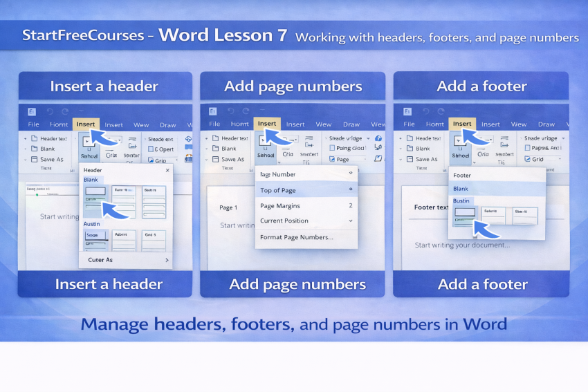Select the highlighted Blank row in the Footer menu
Viewport: 588px width, 392px height.
pyautogui.click(x=497, y=189)
